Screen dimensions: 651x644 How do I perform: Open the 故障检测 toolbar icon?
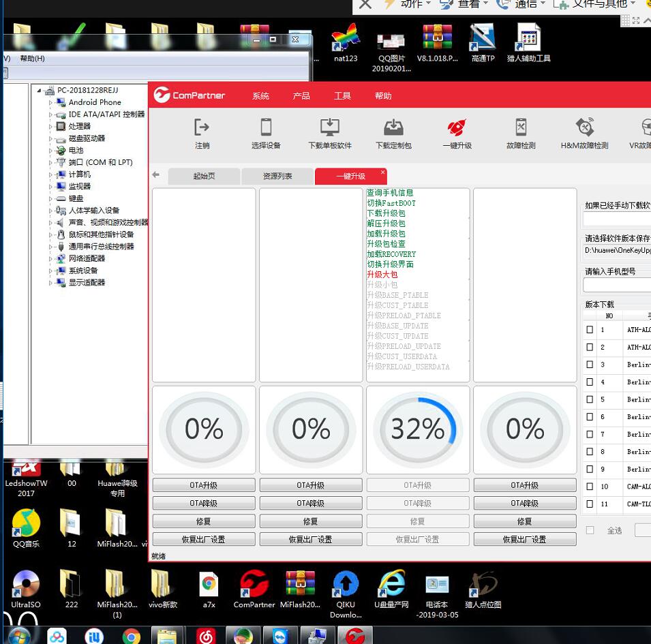[x=521, y=127]
